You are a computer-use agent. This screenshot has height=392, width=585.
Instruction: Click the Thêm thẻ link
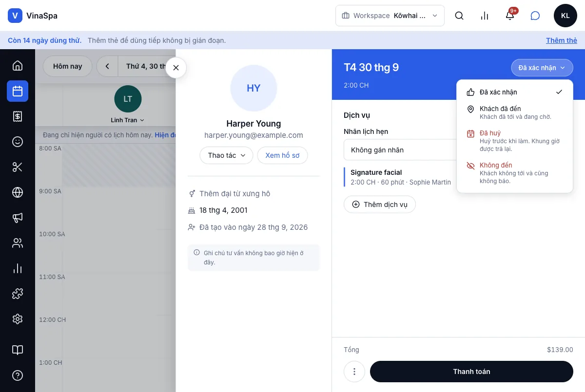point(562,40)
